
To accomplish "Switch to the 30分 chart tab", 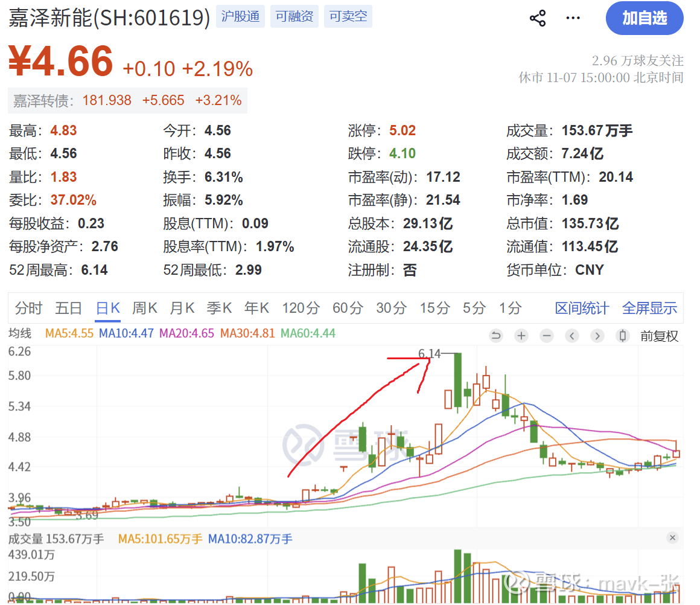I will pyautogui.click(x=391, y=308).
